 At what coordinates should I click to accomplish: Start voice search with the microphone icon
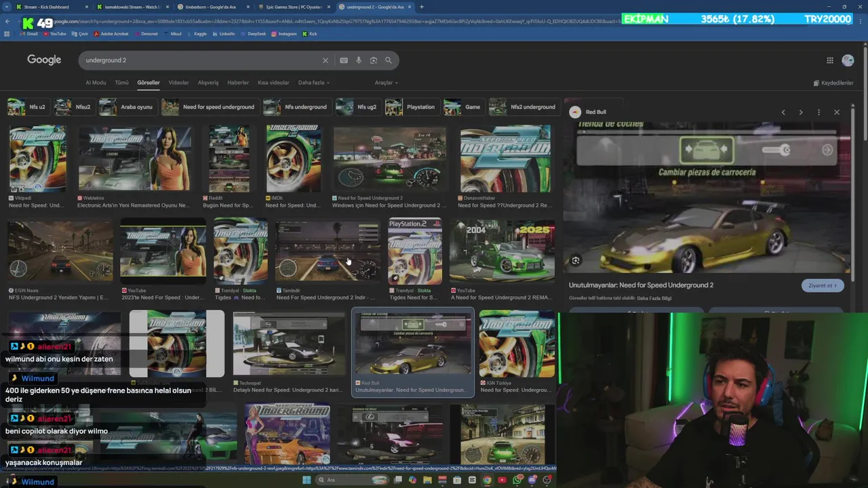point(359,60)
